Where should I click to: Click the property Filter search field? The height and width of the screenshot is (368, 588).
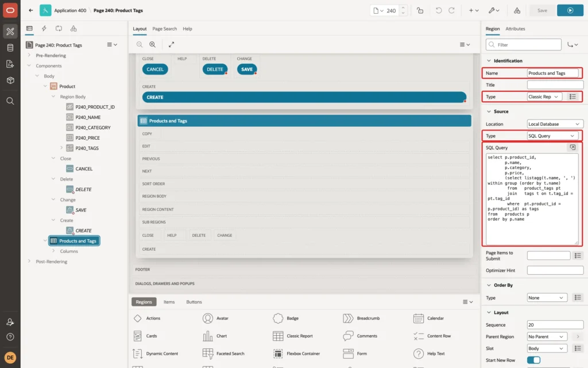tap(524, 45)
